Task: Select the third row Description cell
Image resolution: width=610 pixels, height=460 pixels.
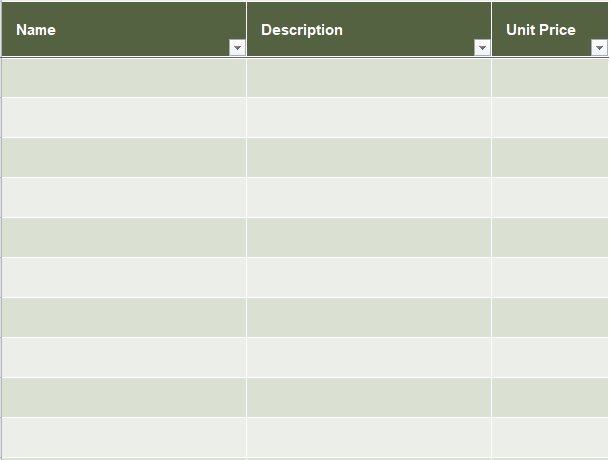Action: 369,157
